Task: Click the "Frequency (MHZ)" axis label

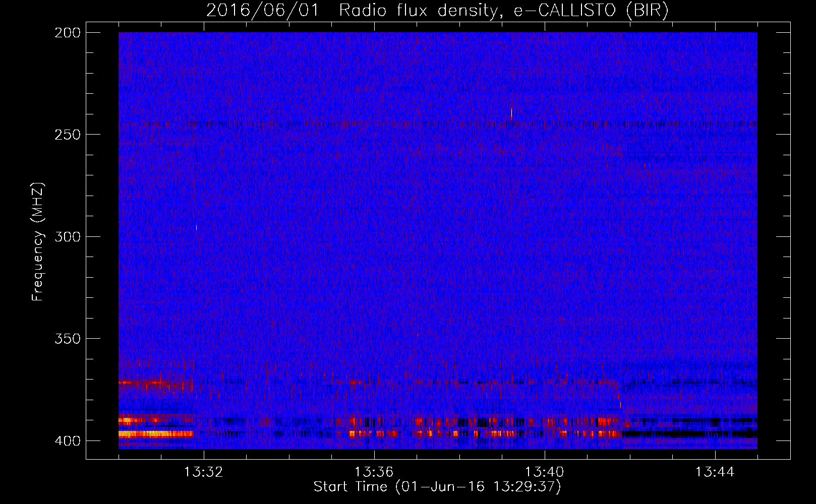Action: (x=38, y=241)
